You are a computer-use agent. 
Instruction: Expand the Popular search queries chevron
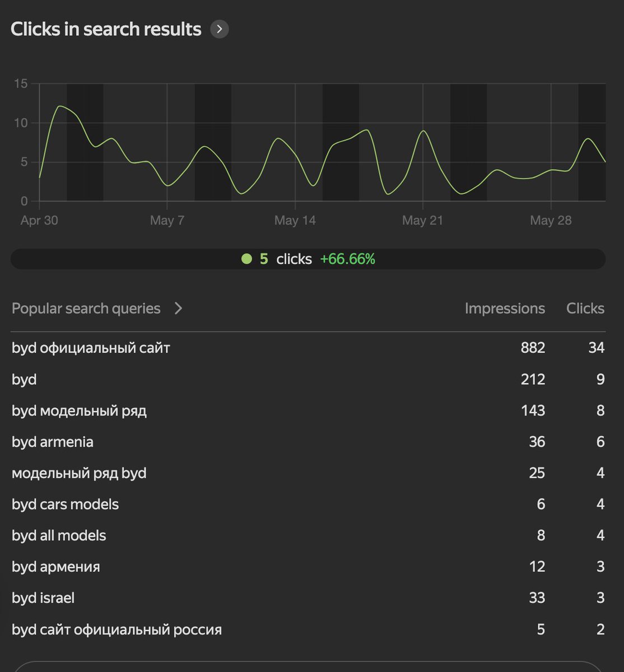[x=178, y=309]
